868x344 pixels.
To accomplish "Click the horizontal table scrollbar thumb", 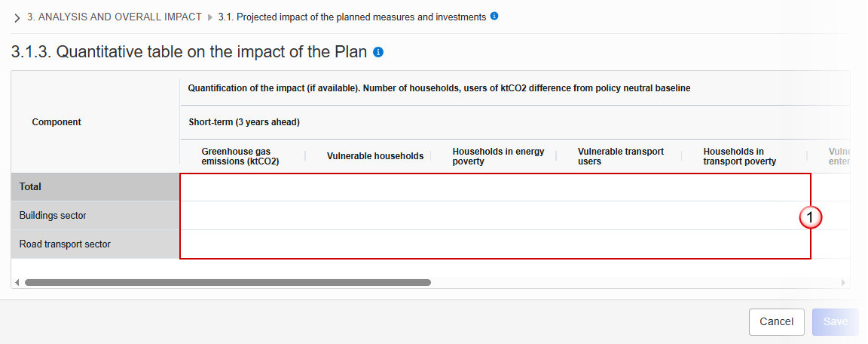I will (x=228, y=282).
